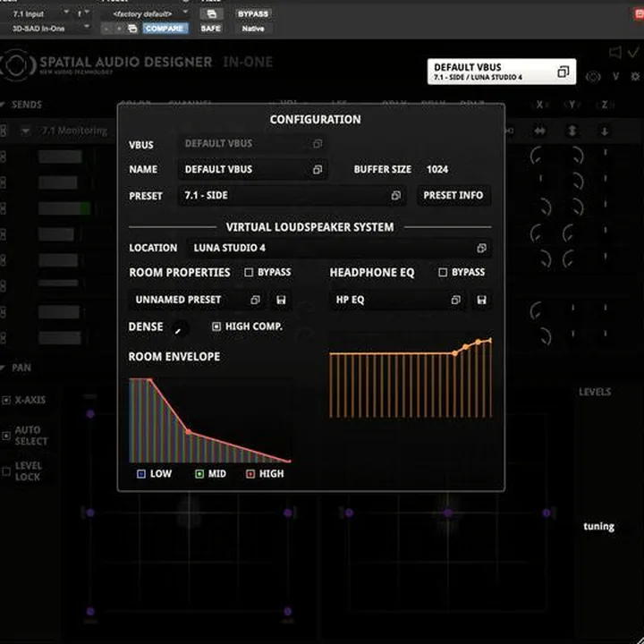Open PRESET INFO

pyautogui.click(x=453, y=196)
